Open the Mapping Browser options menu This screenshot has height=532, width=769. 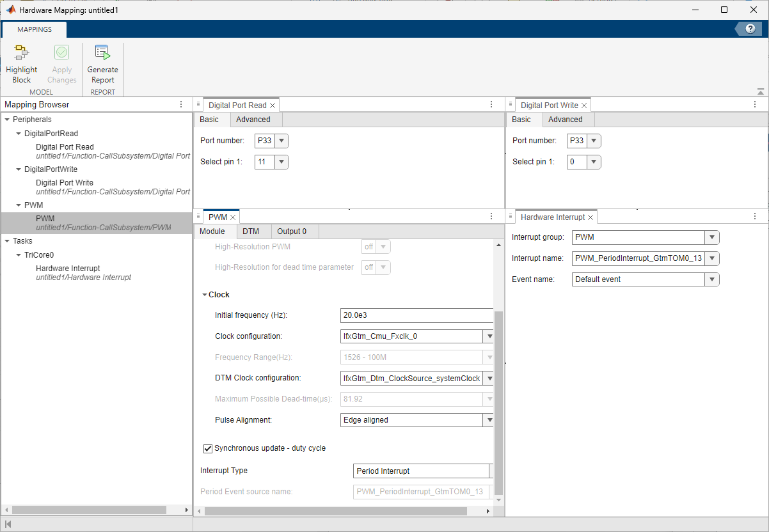181,104
